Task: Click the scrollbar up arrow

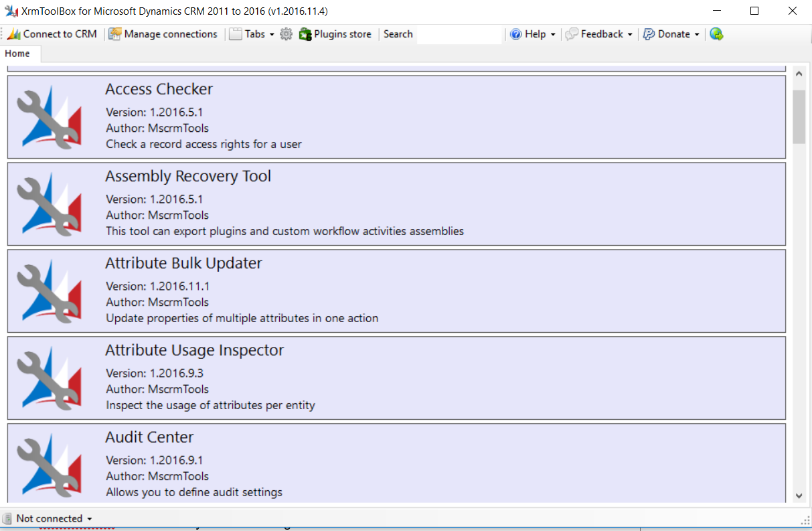Action: click(x=799, y=73)
